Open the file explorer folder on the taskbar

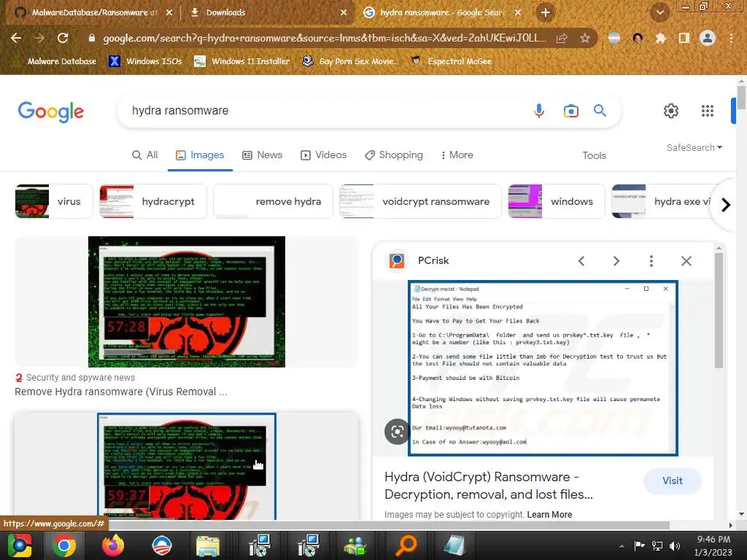(x=208, y=545)
